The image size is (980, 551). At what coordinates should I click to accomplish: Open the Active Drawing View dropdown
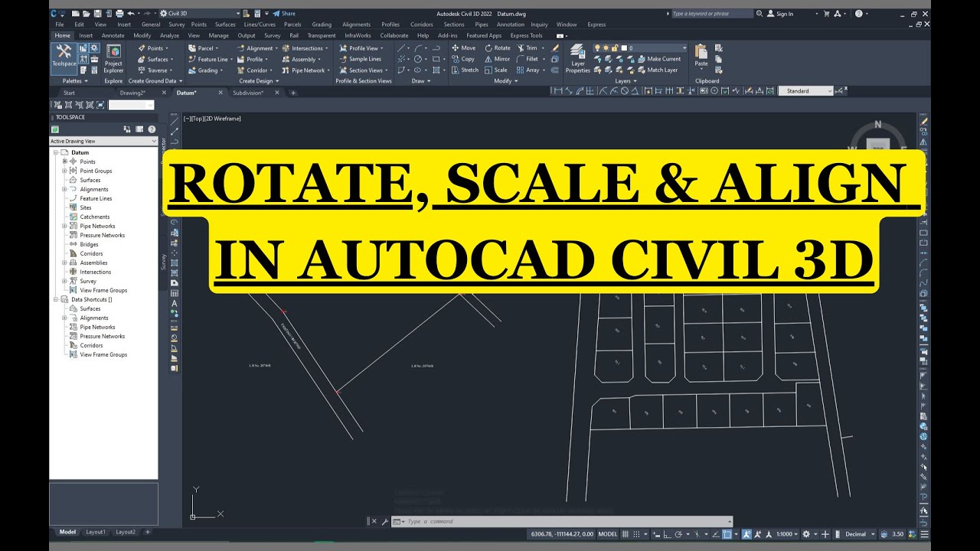coord(103,141)
